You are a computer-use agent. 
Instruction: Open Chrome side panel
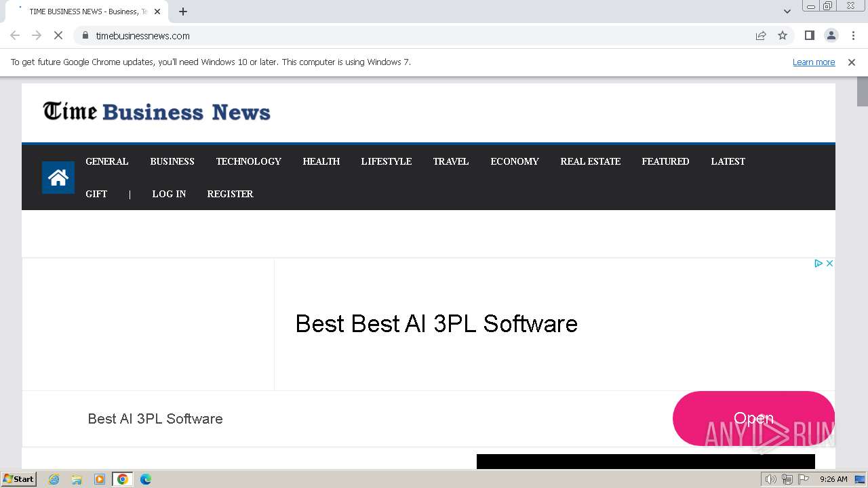(x=809, y=35)
